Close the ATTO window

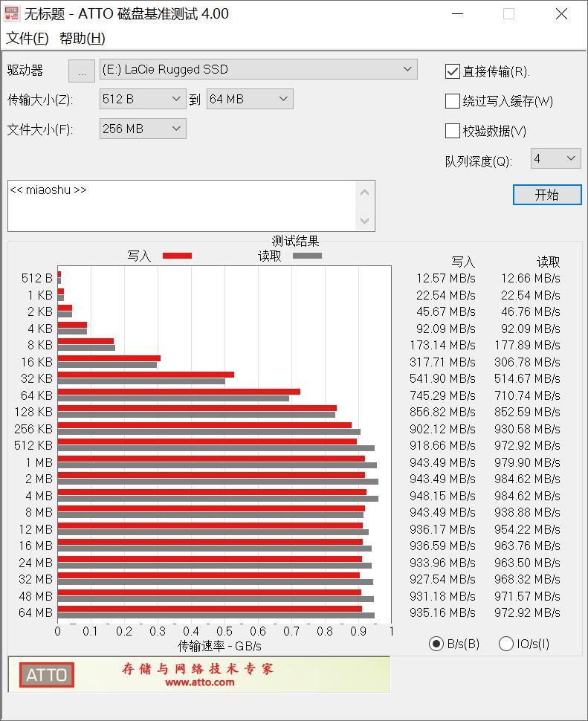561,14
